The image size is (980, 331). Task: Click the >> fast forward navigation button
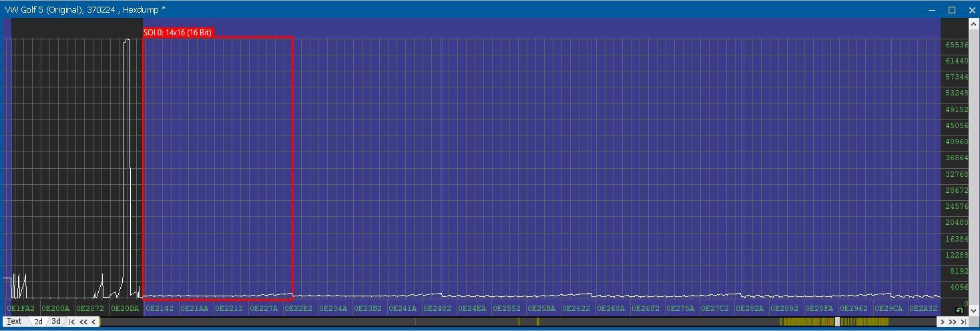pos(953,322)
